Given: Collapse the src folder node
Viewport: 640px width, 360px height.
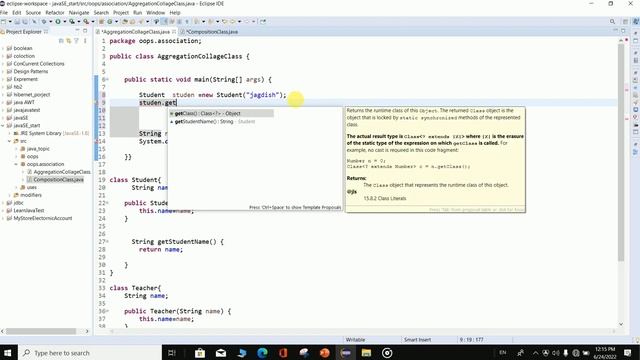Looking at the screenshot, I should (x=9, y=141).
